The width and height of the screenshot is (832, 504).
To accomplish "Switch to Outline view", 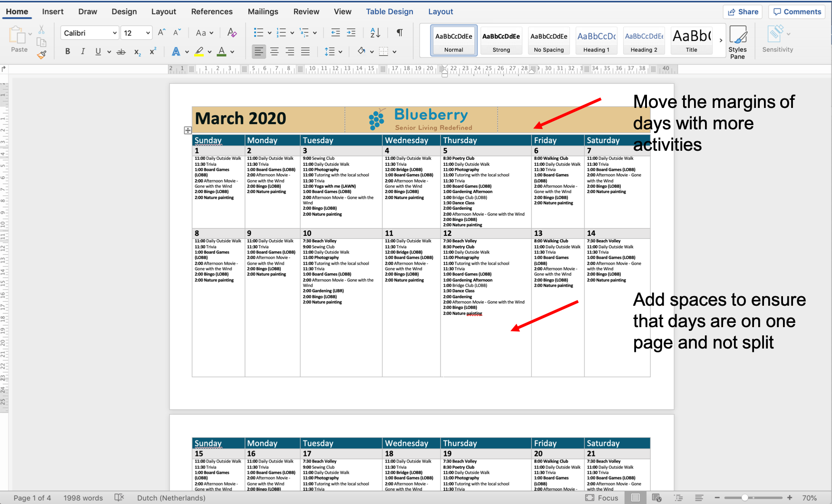I will [x=678, y=498].
